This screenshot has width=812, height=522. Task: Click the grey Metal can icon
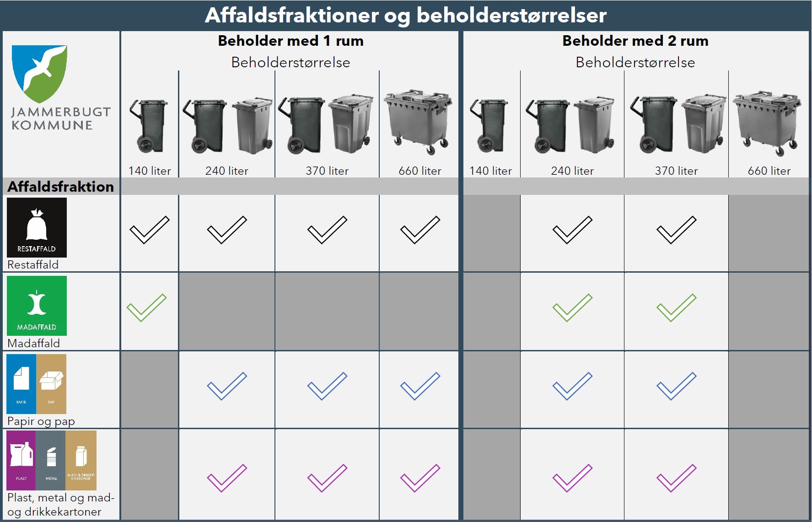point(51,460)
